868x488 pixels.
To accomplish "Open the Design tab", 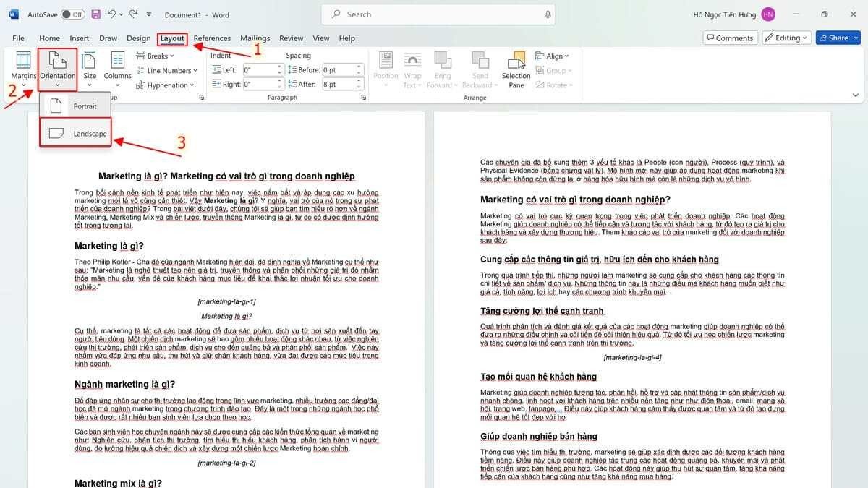I will [138, 38].
